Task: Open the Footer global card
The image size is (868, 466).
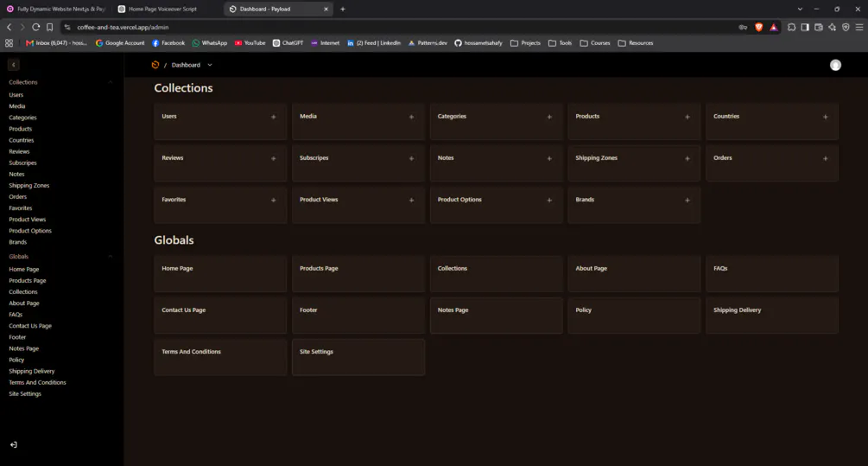Action: point(358,316)
